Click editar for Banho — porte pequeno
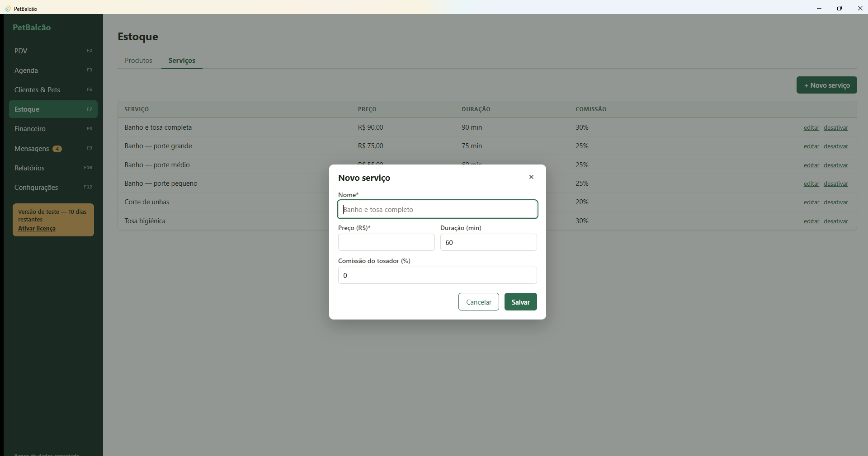The height and width of the screenshot is (456, 868). (811, 183)
